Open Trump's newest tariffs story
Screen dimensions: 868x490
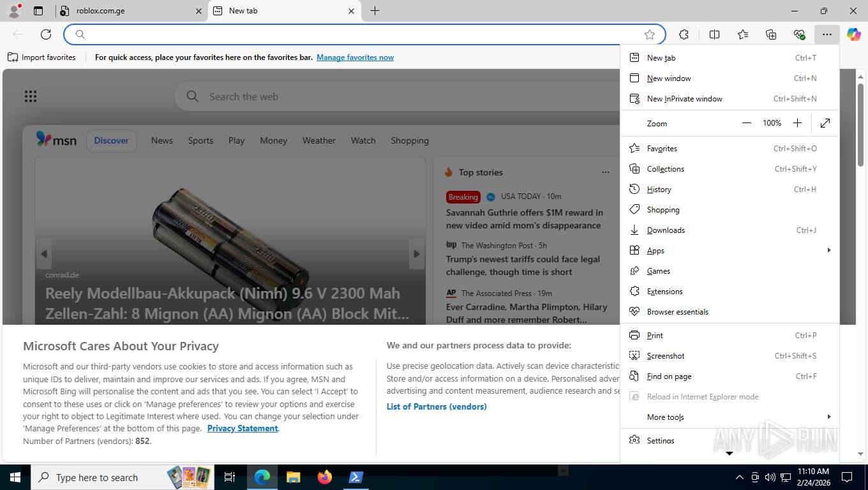pos(523,265)
